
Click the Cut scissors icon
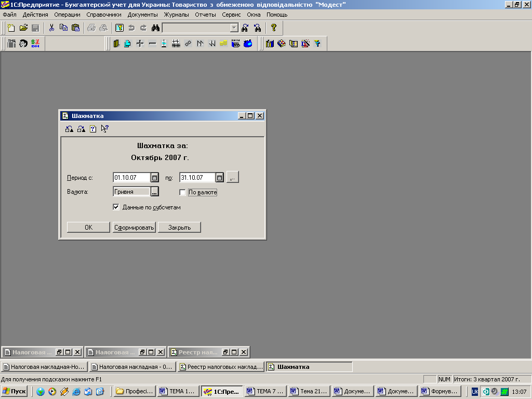click(x=51, y=28)
